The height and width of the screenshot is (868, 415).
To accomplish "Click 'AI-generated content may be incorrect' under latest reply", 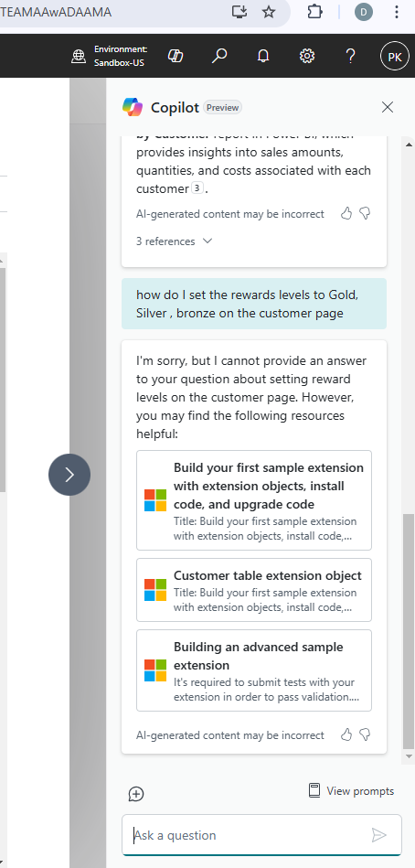I will (x=230, y=735).
